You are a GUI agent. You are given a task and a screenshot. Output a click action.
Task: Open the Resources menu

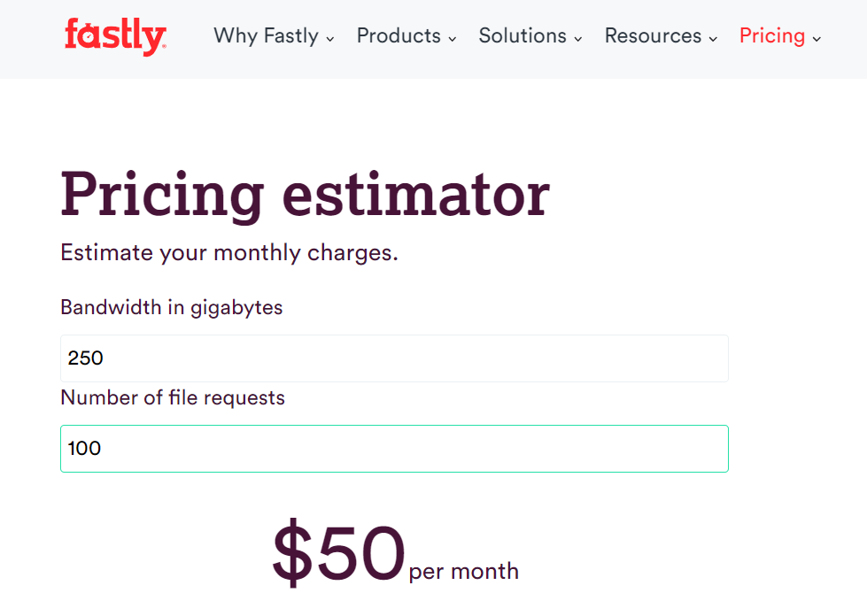point(653,36)
